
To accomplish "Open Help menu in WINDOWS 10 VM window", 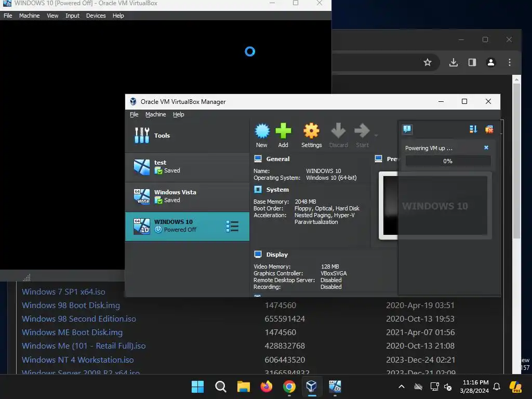I will click(x=118, y=16).
